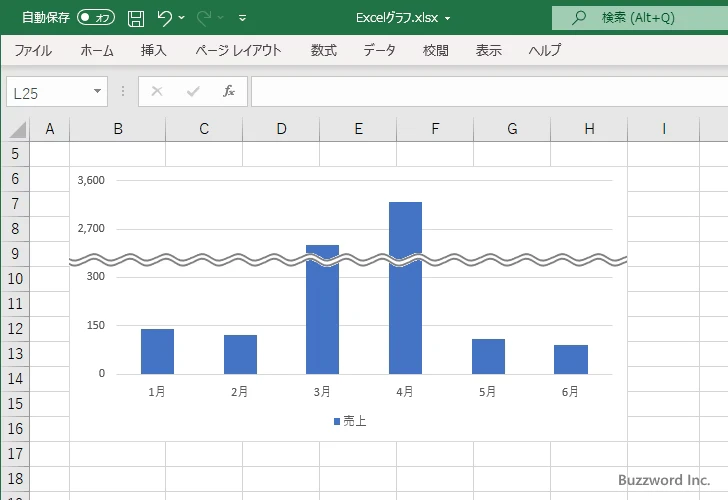Select column C header

[204, 129]
